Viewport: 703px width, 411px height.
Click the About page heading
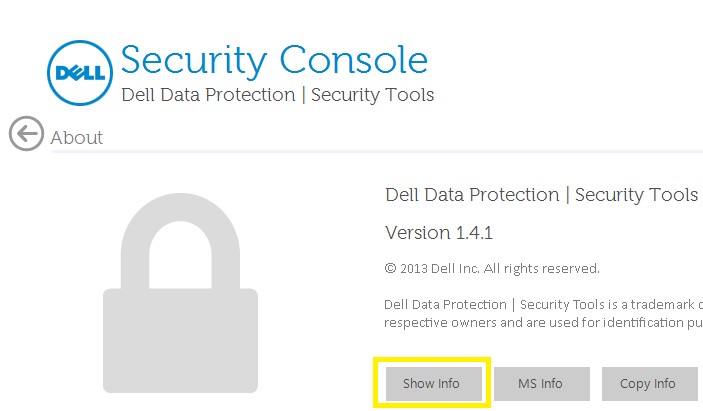pyautogui.click(x=77, y=138)
